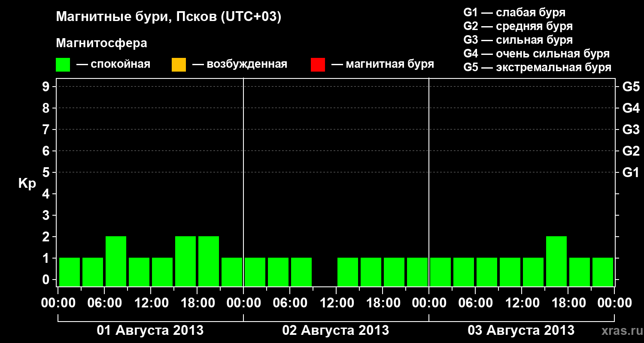Click legend line 'G3 — сильная буря'
Screen dimensions: 644x343
click(518, 40)
